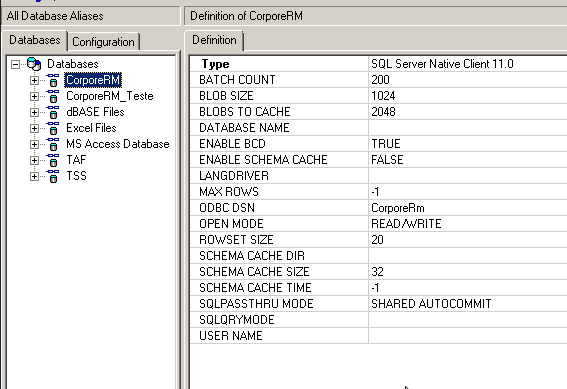567x389 pixels.
Task: Expand the CorporeRM node
Action: coord(34,81)
